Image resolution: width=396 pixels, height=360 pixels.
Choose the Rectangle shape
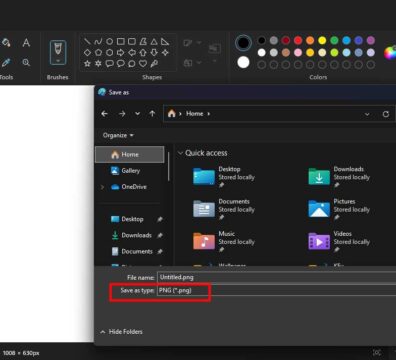coord(121,42)
